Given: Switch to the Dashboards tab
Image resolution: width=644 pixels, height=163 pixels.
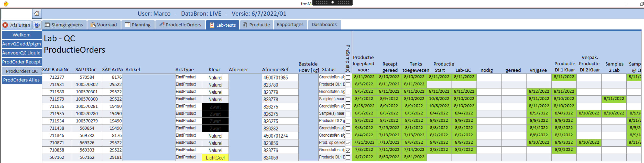Looking at the screenshot, I should tap(324, 25).
